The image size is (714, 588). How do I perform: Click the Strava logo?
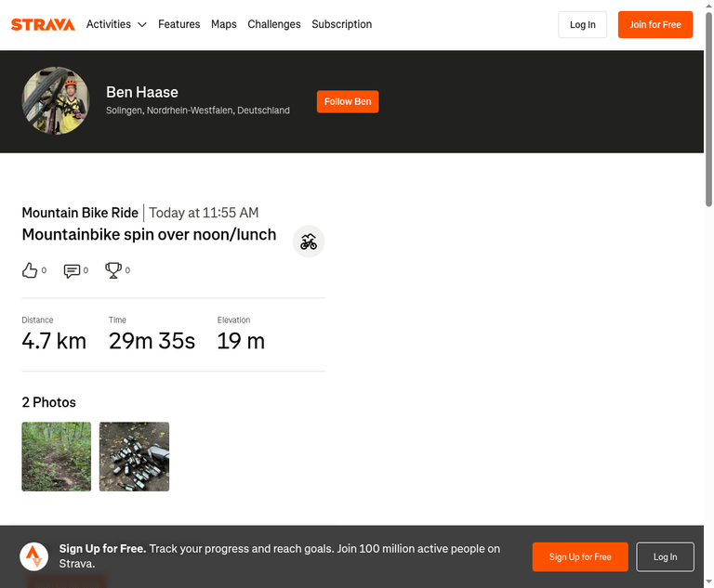pyautogui.click(x=43, y=24)
